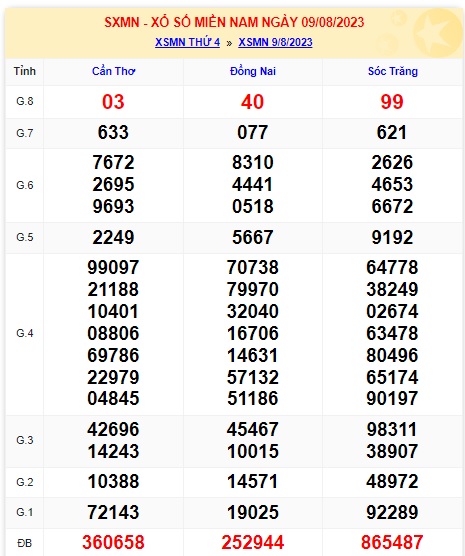Click the SXMN title heading text
The width and height of the screenshot is (465, 556).
[234, 22]
